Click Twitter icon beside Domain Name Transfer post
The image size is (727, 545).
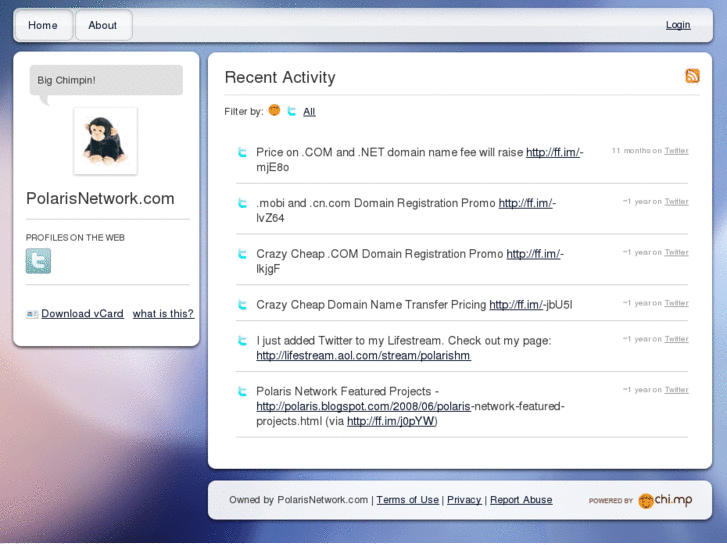[x=242, y=305]
